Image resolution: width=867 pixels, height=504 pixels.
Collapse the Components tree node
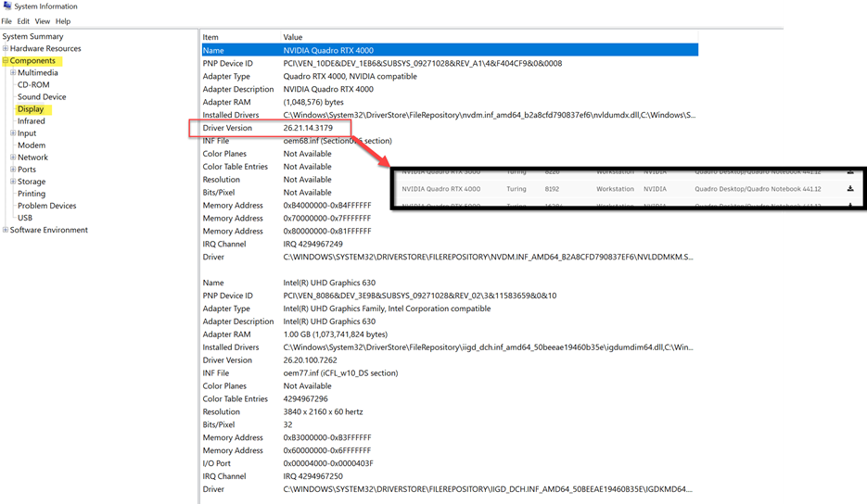[6, 60]
